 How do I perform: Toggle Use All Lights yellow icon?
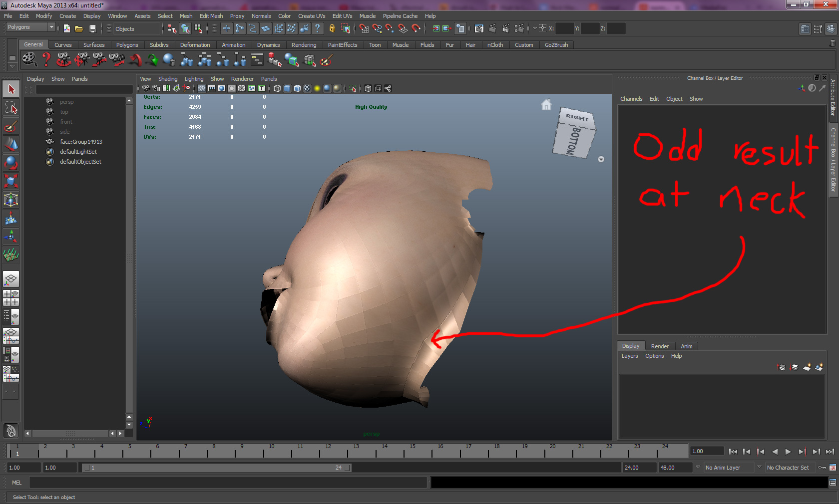coord(317,88)
